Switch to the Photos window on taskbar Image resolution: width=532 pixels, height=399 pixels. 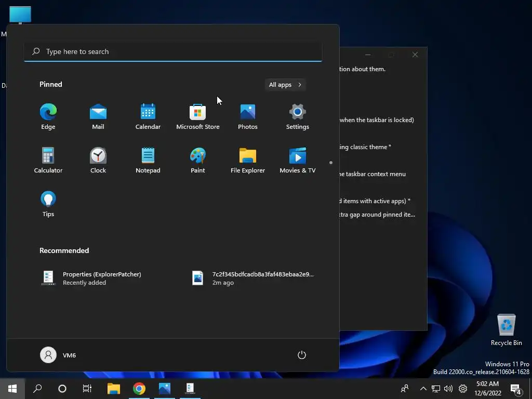[165, 389]
